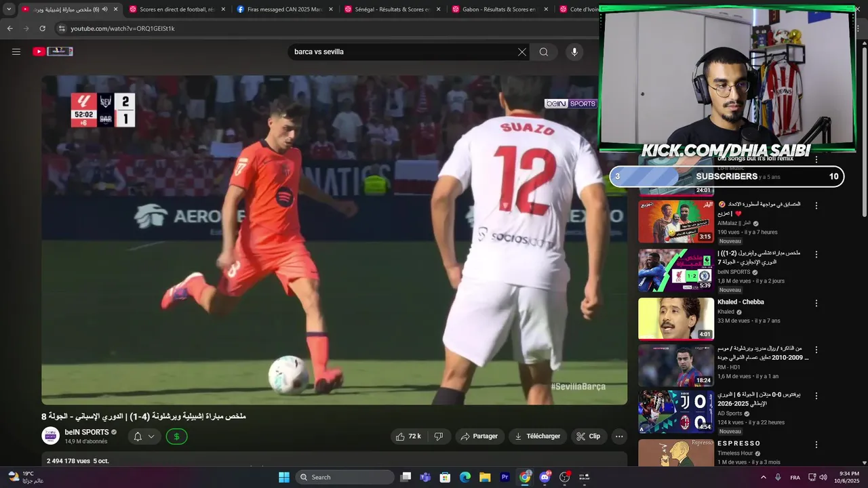Image resolution: width=868 pixels, height=488 pixels.
Task: Close the Scores en direct tab
Action: pyautogui.click(x=223, y=9)
